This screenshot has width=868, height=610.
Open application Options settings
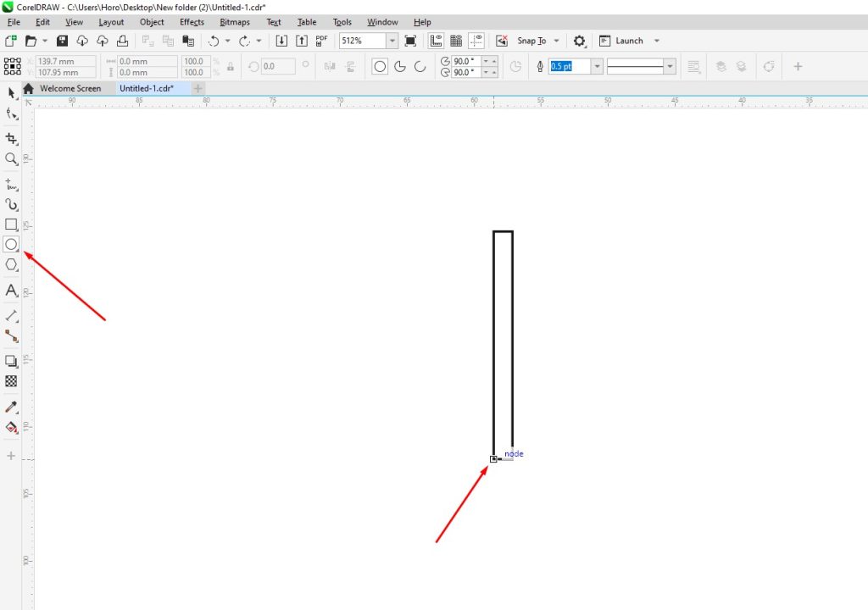580,40
